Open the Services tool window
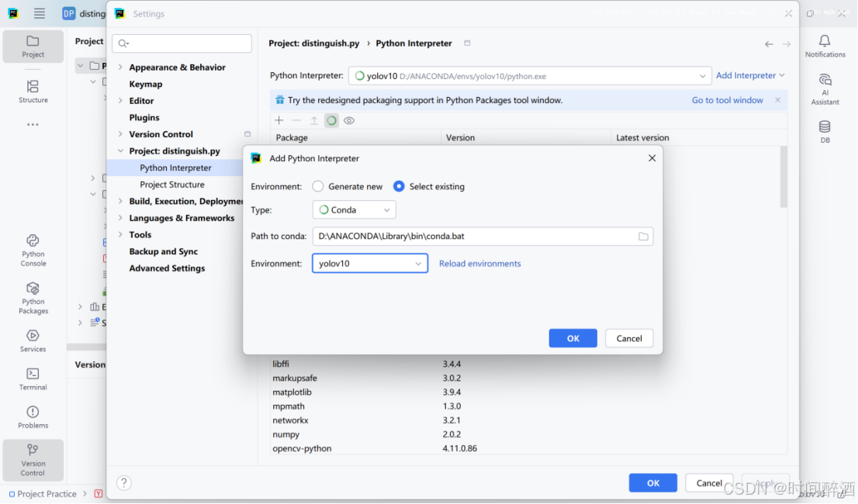The height and width of the screenshot is (504, 858). 33,340
